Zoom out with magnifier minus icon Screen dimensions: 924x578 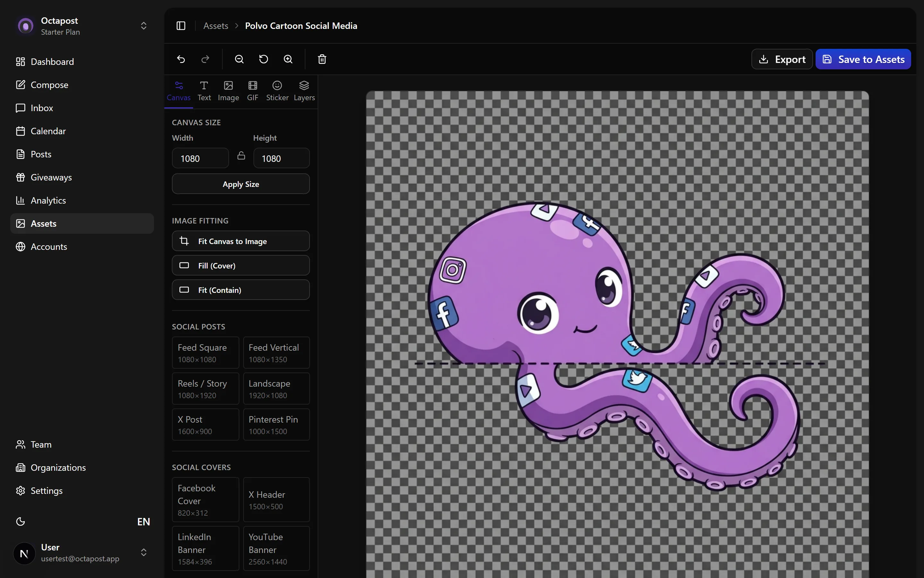point(239,59)
